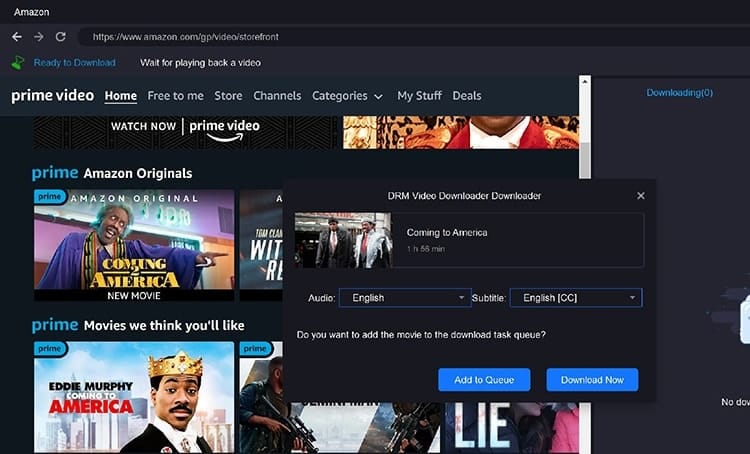Viewport: 750px width, 454px height.
Task: Expand the Categories dropdown menu
Action: tap(347, 96)
